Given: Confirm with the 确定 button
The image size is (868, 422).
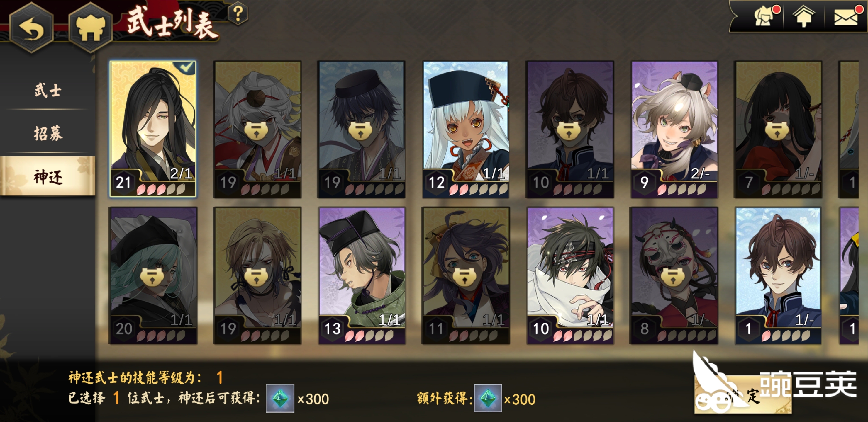Looking at the screenshot, I should pos(743,394).
